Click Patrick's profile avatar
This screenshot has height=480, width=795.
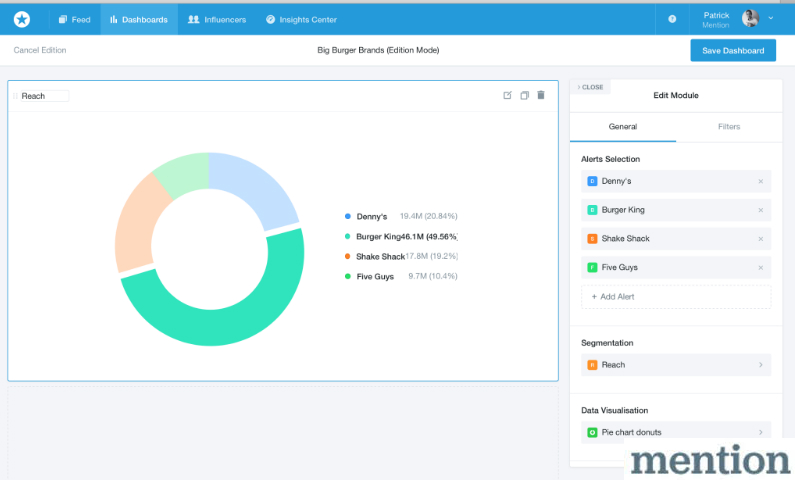[750, 19]
